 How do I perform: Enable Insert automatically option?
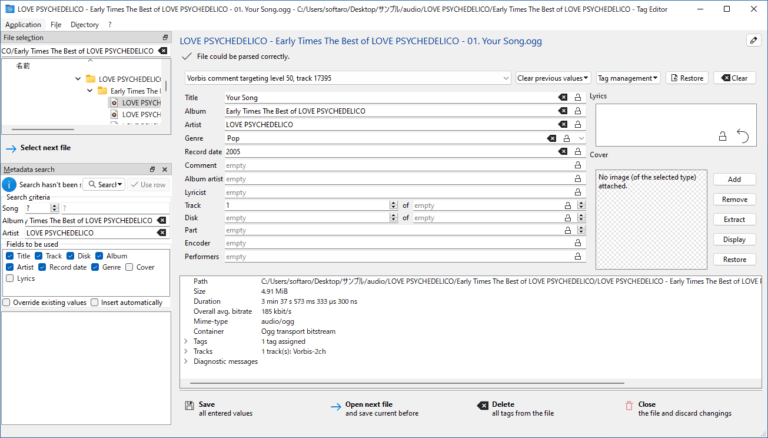click(95, 302)
